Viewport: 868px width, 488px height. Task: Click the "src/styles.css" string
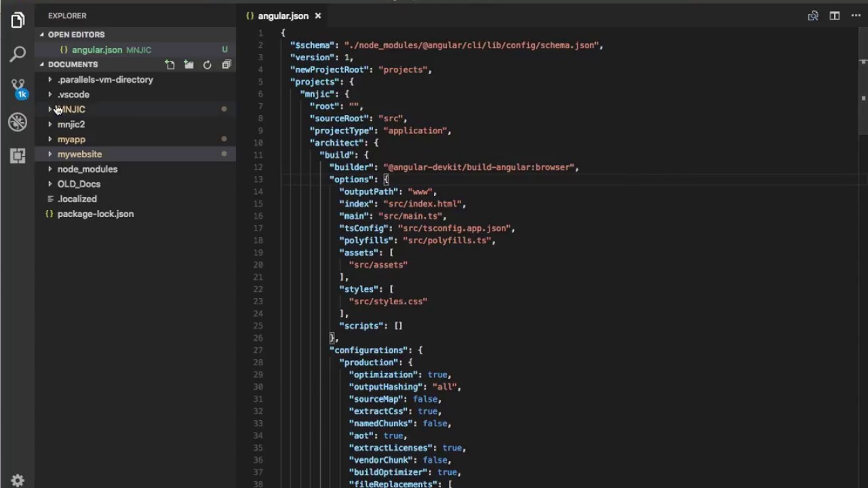tap(388, 302)
